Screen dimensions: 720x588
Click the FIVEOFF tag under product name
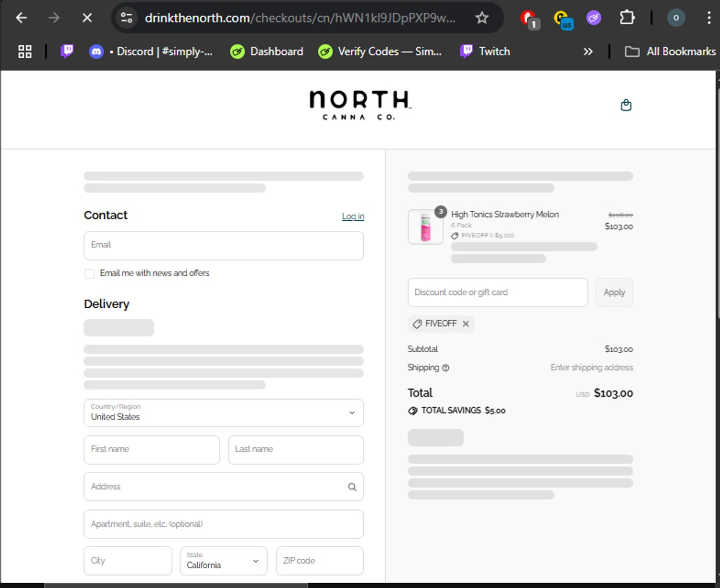coord(482,236)
